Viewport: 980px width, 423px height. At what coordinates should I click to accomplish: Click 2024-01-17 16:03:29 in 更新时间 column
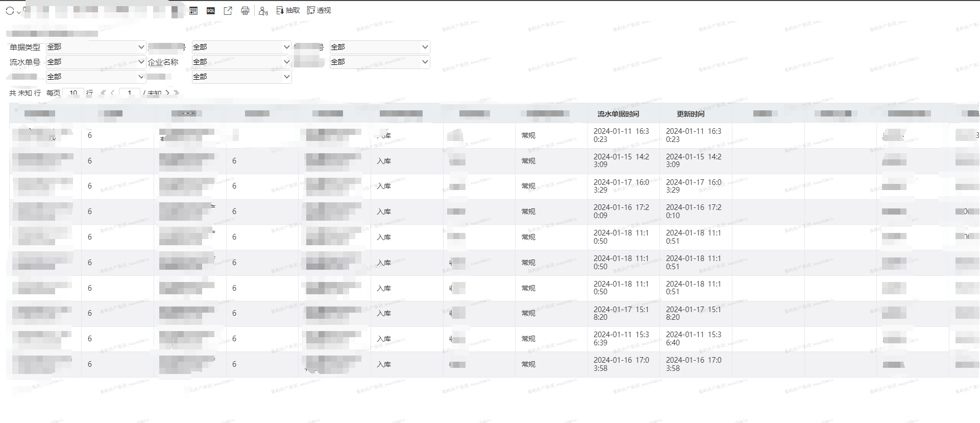tap(694, 186)
